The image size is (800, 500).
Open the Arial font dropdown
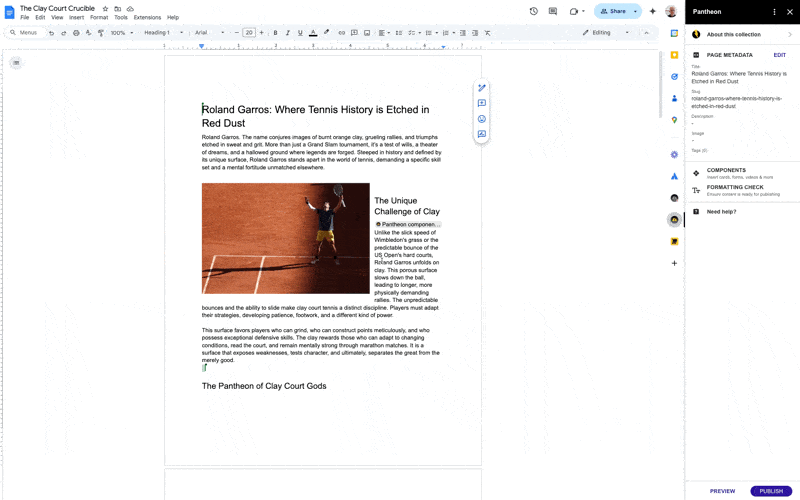coord(209,33)
